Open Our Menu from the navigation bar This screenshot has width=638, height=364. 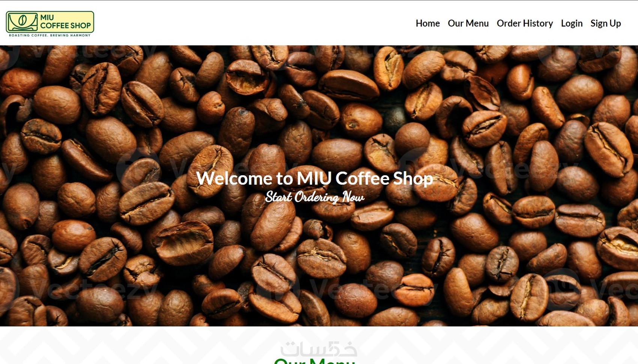[468, 23]
